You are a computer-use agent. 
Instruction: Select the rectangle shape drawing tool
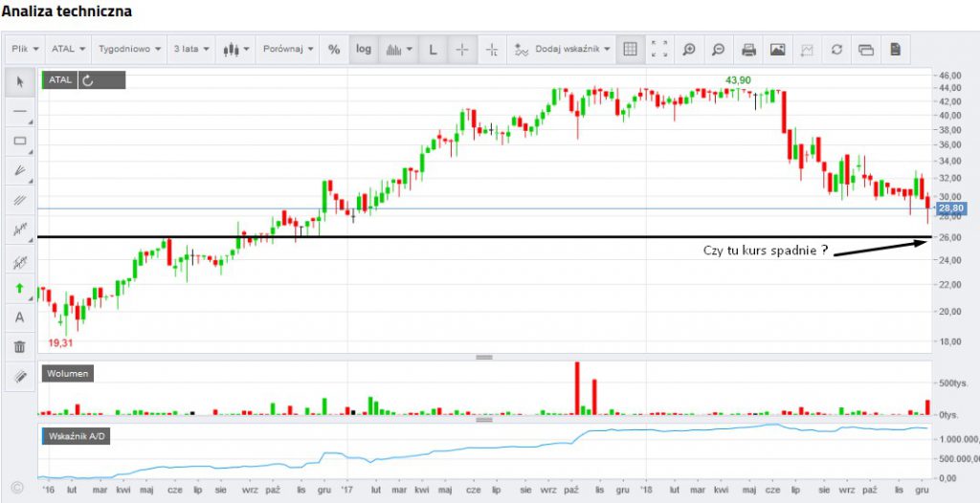pyautogui.click(x=19, y=141)
